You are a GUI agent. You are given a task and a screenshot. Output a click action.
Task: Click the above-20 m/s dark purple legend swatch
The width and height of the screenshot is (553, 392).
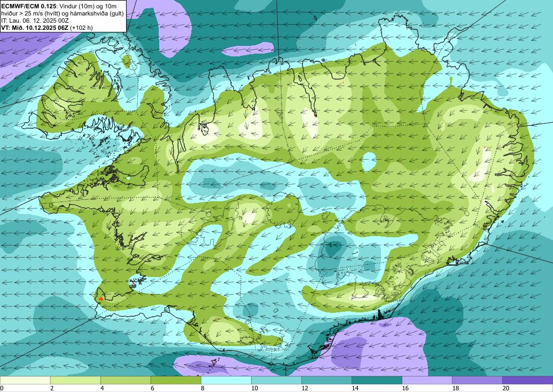528,380
